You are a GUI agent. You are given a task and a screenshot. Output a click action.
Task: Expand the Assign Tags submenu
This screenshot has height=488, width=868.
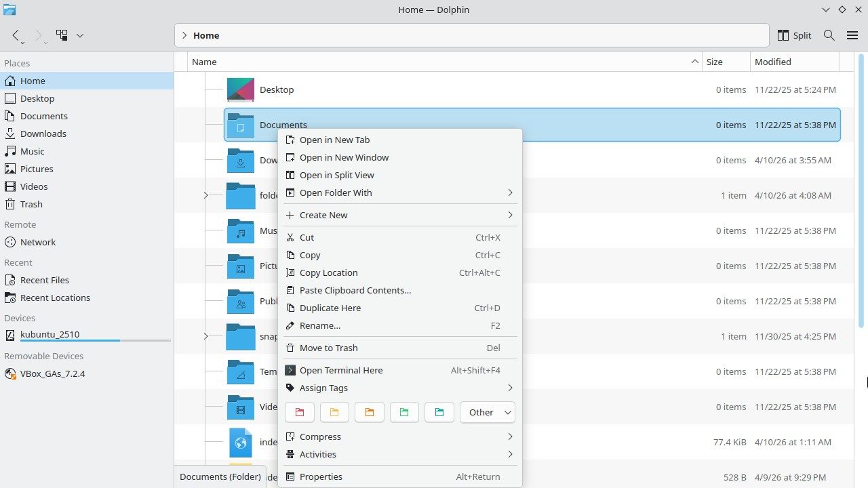[400, 388]
